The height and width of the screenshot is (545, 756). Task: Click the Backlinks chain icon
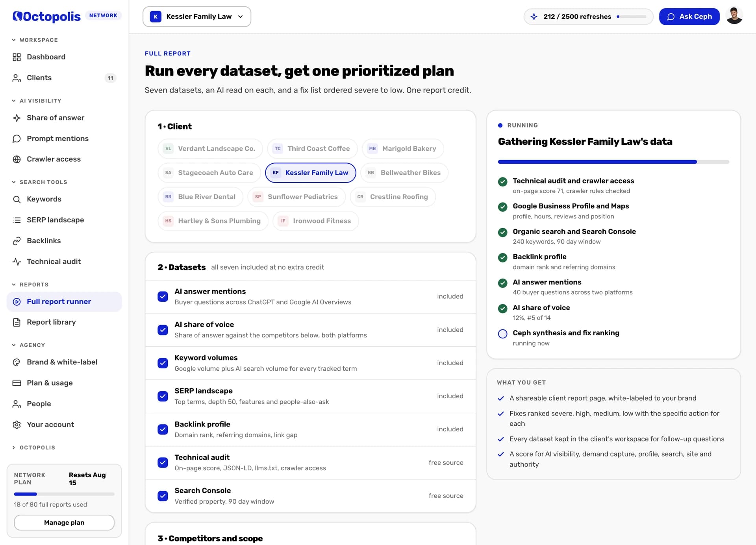pos(17,241)
